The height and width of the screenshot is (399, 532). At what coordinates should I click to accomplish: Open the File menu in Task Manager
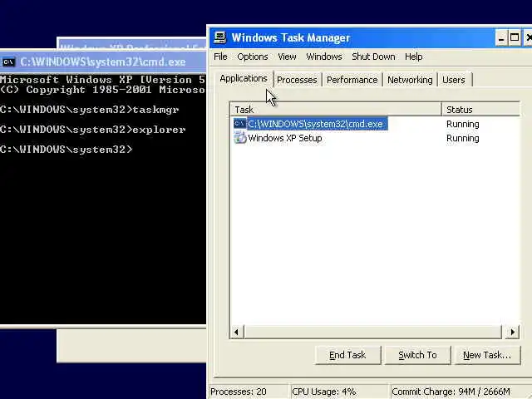(220, 57)
